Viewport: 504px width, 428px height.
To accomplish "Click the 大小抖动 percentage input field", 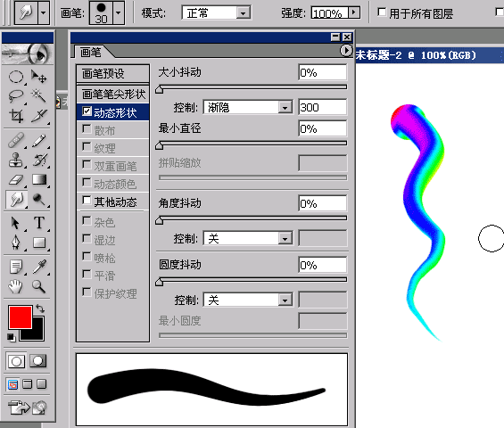I will (323, 72).
